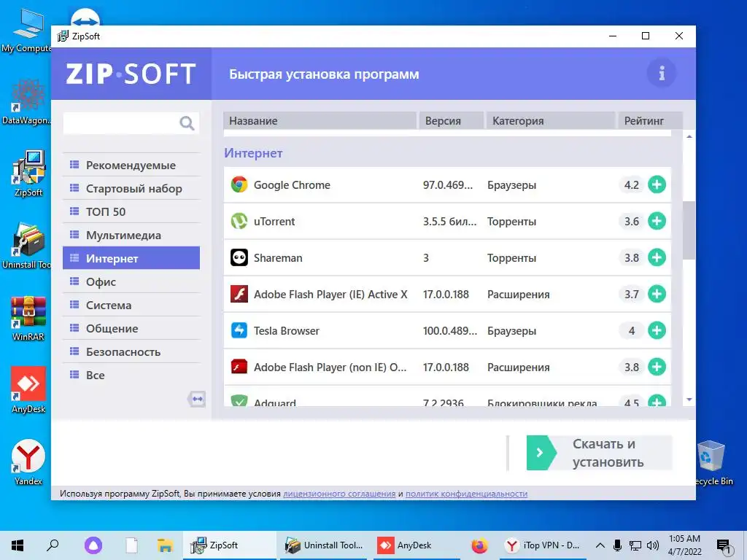Viewport: 747px width, 560px height.
Task: Select the Безопасность category
Action: 131,352
